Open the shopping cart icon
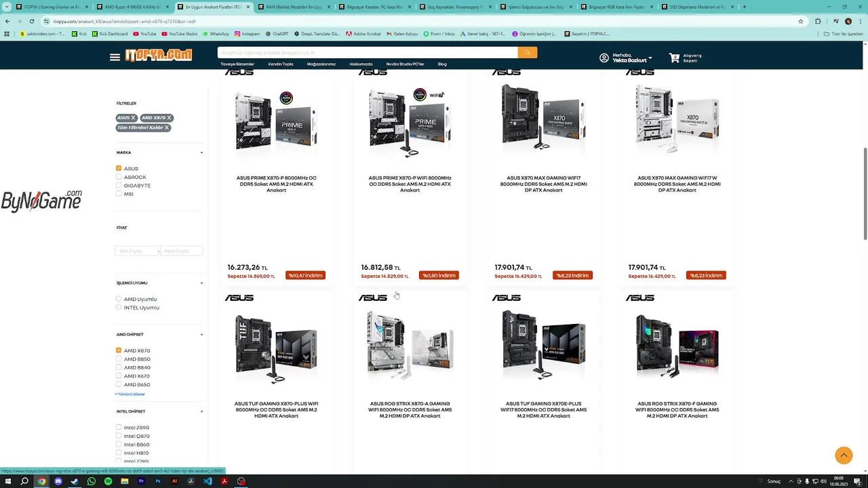 point(674,58)
